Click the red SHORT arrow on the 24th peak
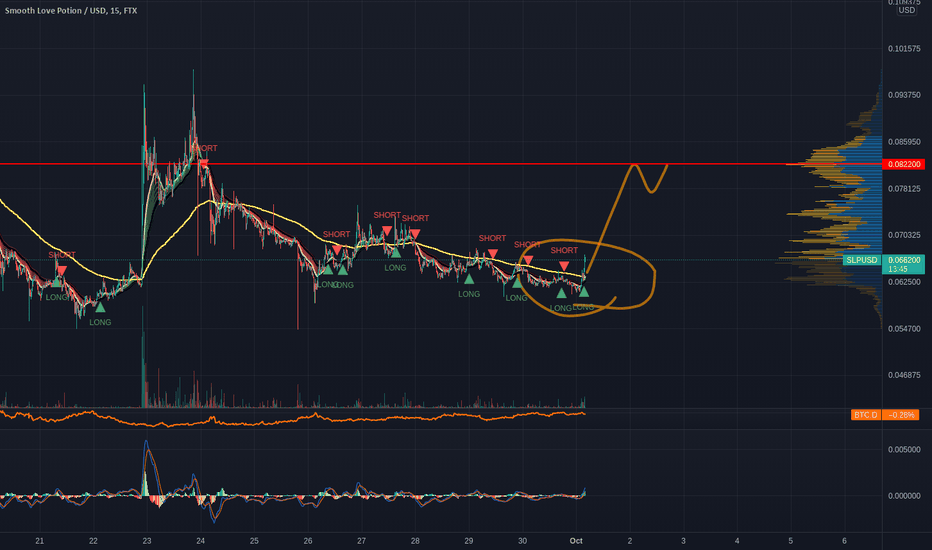Viewport: 932px width, 550px height. click(x=204, y=163)
